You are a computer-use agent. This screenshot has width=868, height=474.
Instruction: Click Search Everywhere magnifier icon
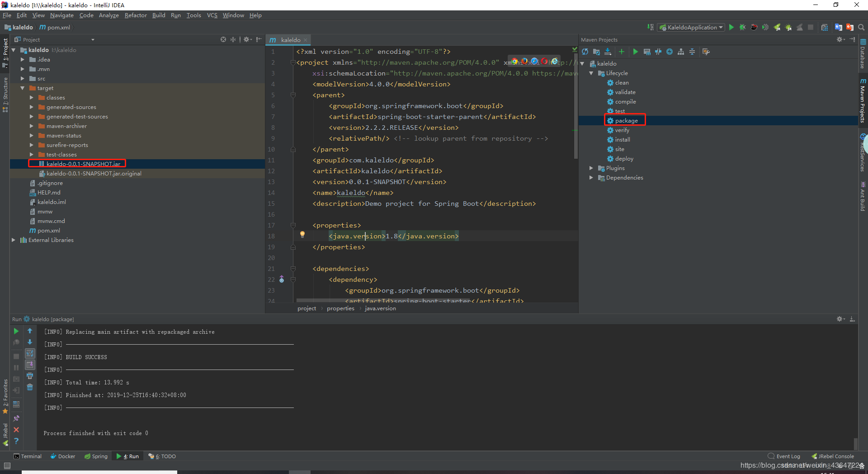coord(861,28)
